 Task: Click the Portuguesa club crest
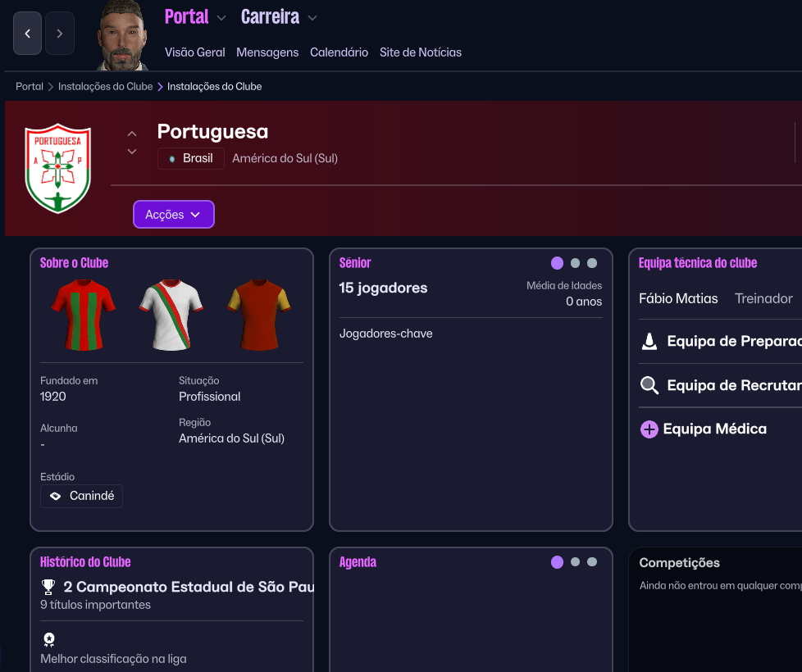[x=57, y=168]
